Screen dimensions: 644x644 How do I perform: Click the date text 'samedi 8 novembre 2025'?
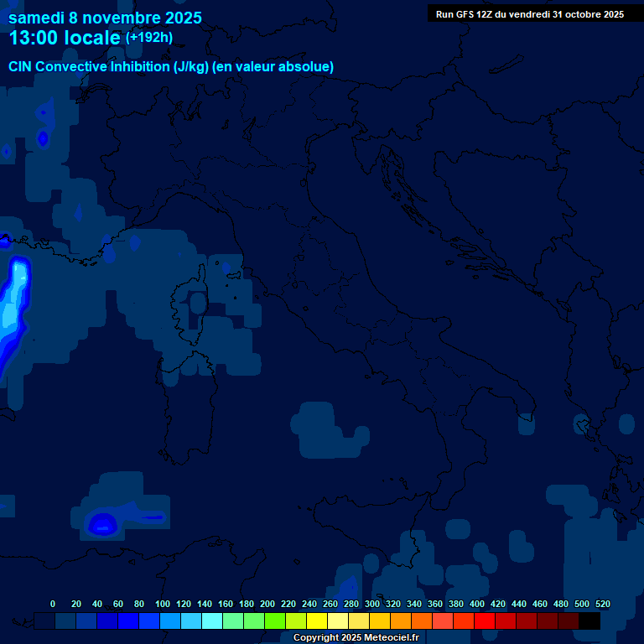click(x=105, y=18)
